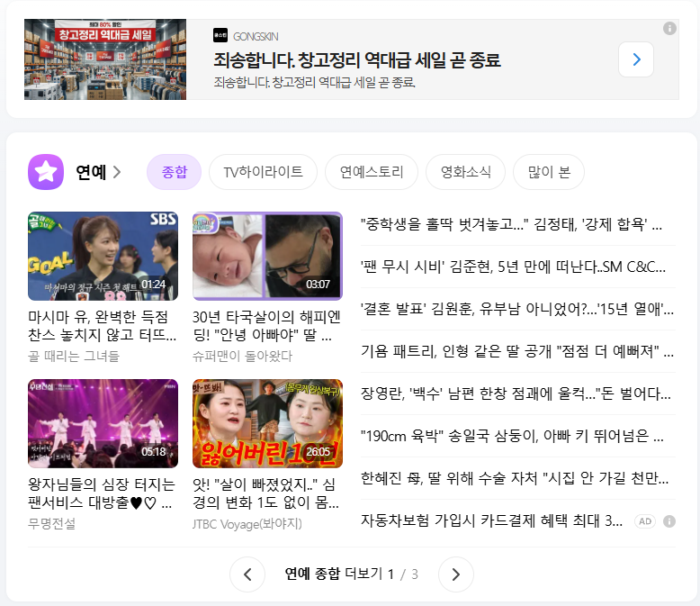Go to the next page of 연예 종합
The image size is (700, 606).
[456, 574]
